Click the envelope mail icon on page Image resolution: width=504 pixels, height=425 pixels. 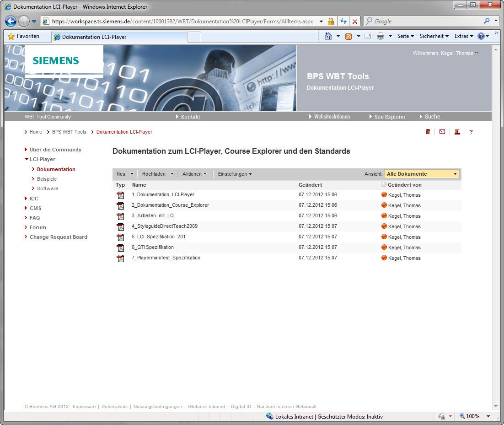[x=442, y=132]
